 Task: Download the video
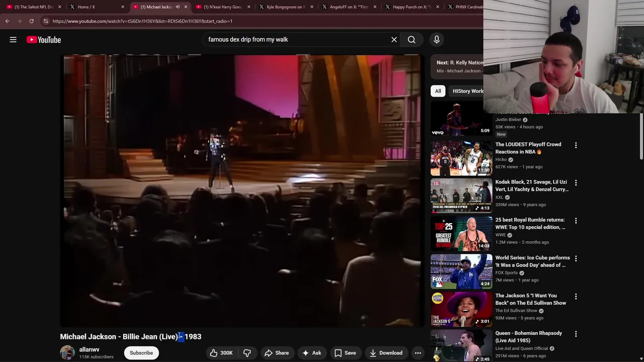(386, 353)
